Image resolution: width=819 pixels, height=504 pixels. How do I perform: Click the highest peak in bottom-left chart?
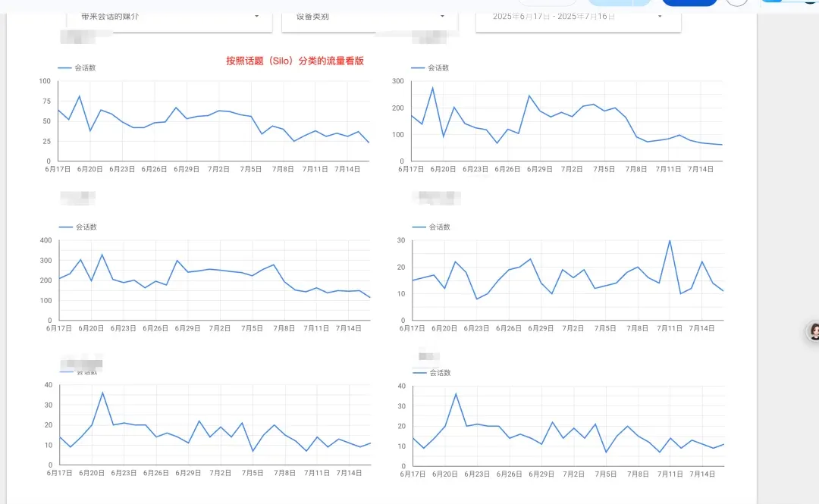[102, 393]
